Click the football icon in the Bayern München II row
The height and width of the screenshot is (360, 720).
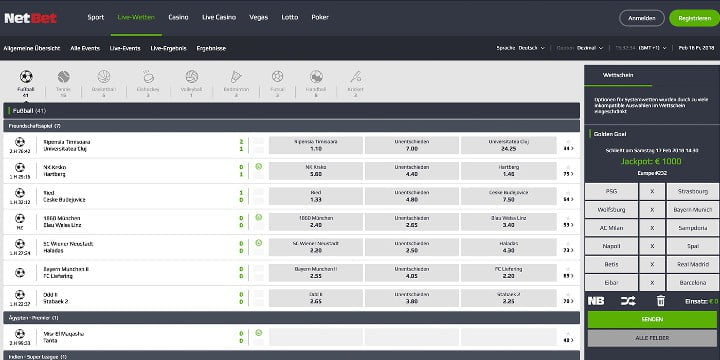coord(20,273)
